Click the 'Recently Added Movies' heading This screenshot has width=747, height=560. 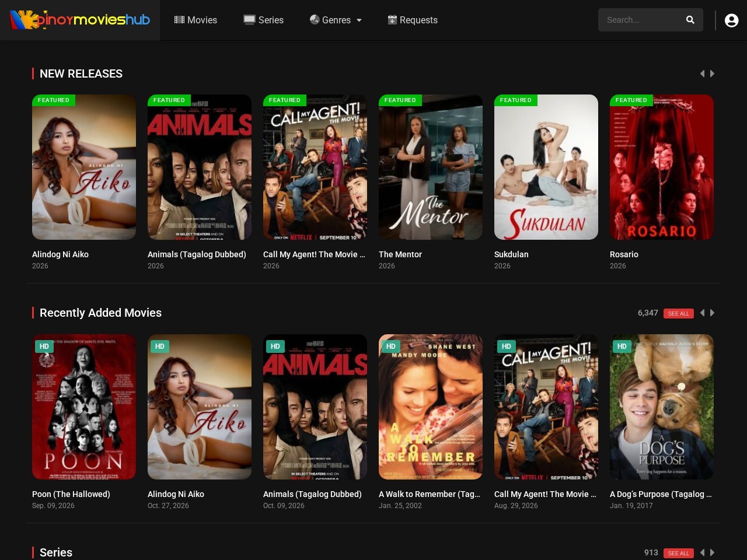tap(100, 313)
